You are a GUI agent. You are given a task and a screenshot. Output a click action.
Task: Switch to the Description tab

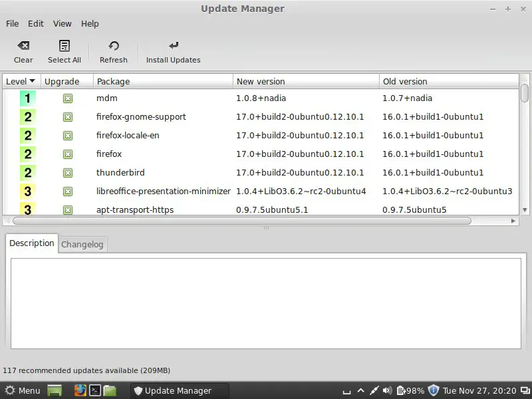tap(32, 243)
